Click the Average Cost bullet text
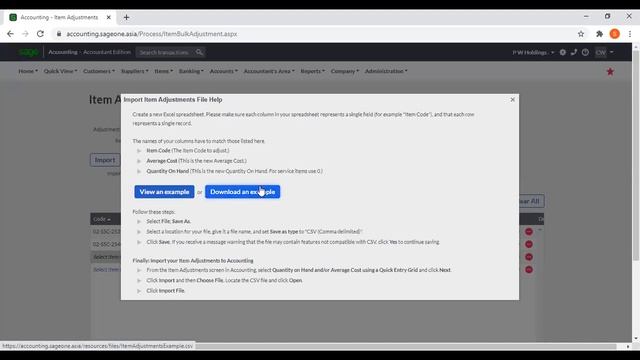 tap(196, 161)
